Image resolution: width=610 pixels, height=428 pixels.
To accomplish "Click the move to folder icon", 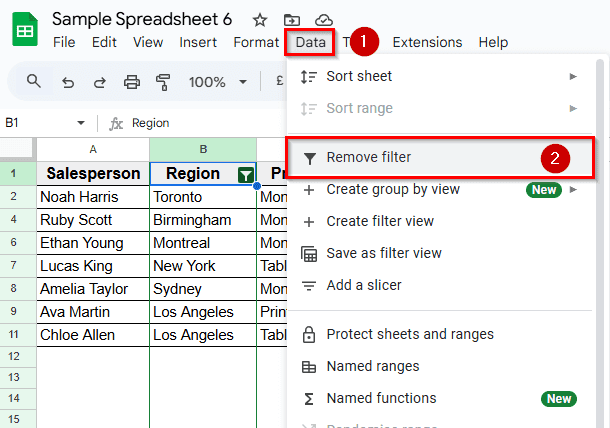I will 291,20.
